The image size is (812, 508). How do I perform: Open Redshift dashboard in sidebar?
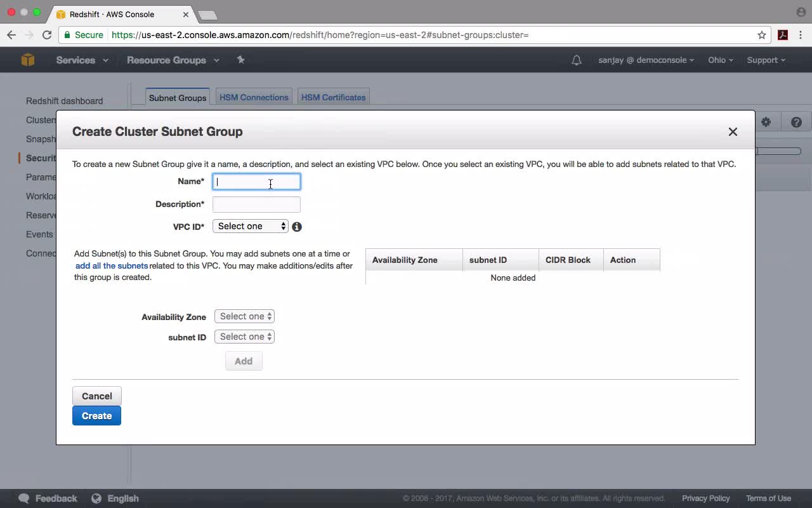(64, 101)
